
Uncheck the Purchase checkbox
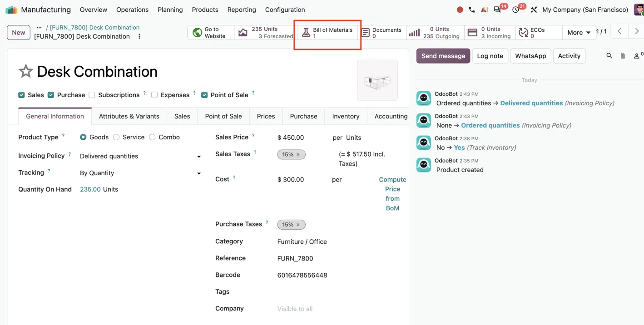pyautogui.click(x=51, y=95)
